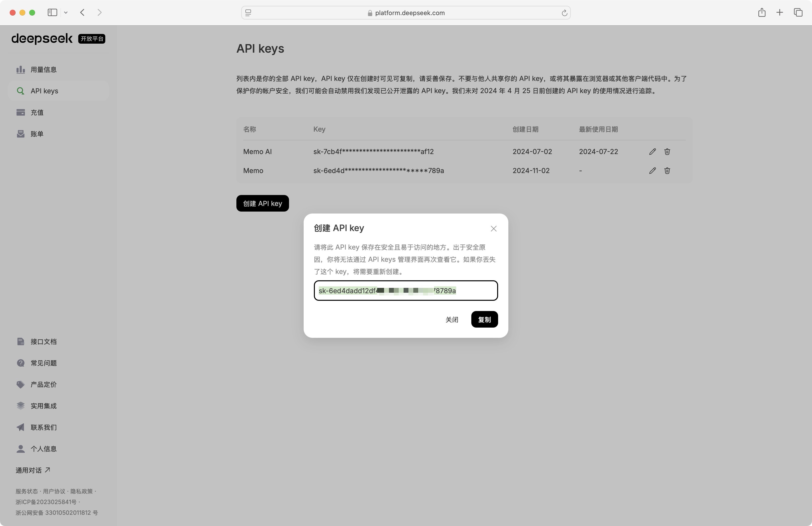The height and width of the screenshot is (526, 812).
Task: Click the Safari sidebar toggle icon
Action: click(x=52, y=13)
